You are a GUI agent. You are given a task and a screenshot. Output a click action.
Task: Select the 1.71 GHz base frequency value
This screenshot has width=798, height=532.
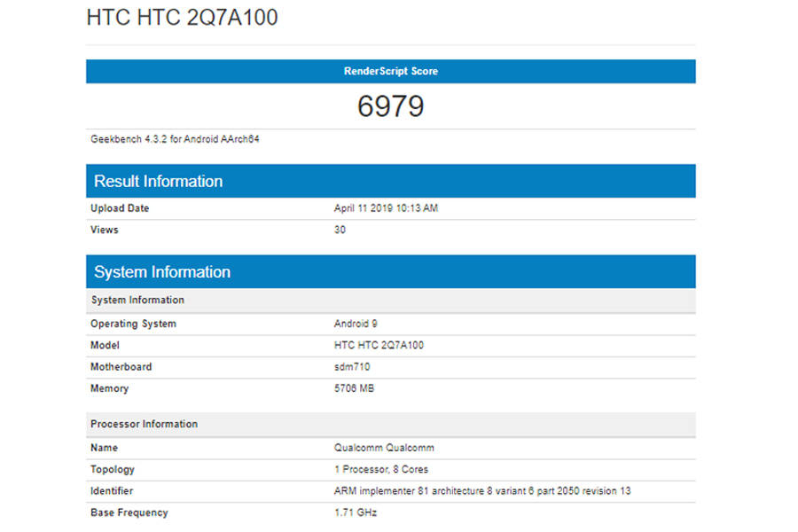coord(351,512)
